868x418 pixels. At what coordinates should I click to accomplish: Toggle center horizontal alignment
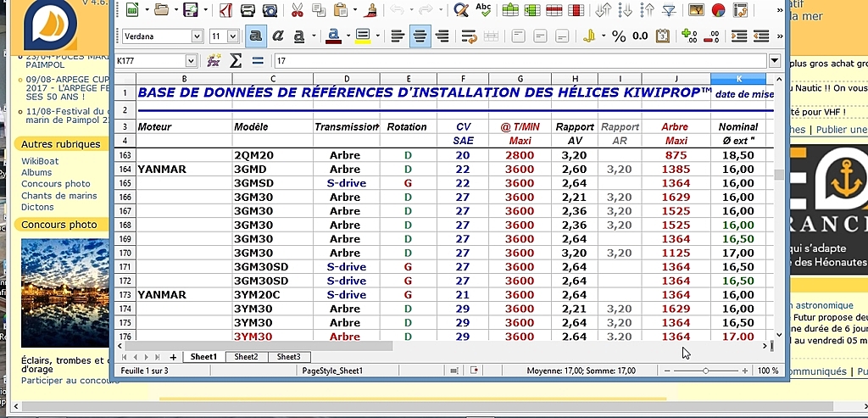(420, 36)
